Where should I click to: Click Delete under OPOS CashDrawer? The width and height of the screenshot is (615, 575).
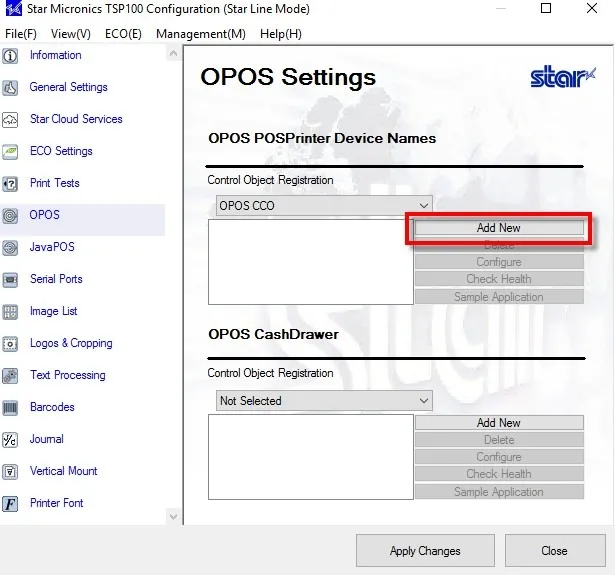[499, 440]
